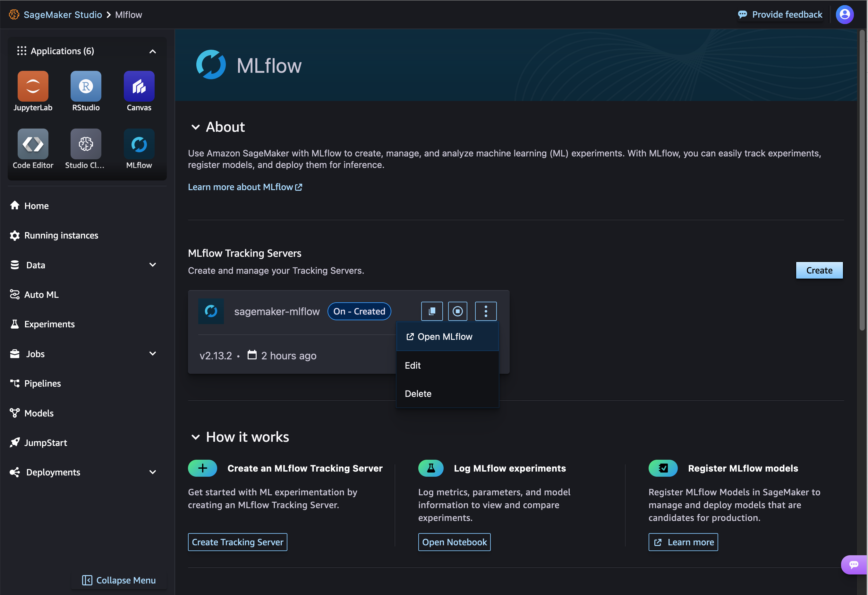
Task: Click the stop server button icon
Action: (x=458, y=311)
